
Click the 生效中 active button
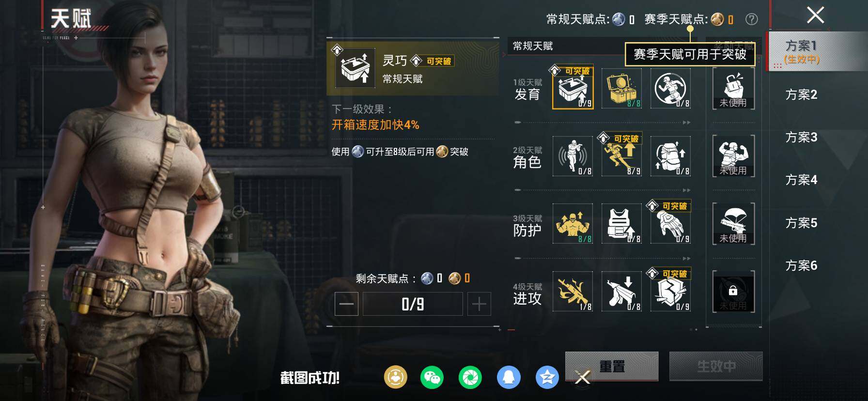pyautogui.click(x=716, y=366)
